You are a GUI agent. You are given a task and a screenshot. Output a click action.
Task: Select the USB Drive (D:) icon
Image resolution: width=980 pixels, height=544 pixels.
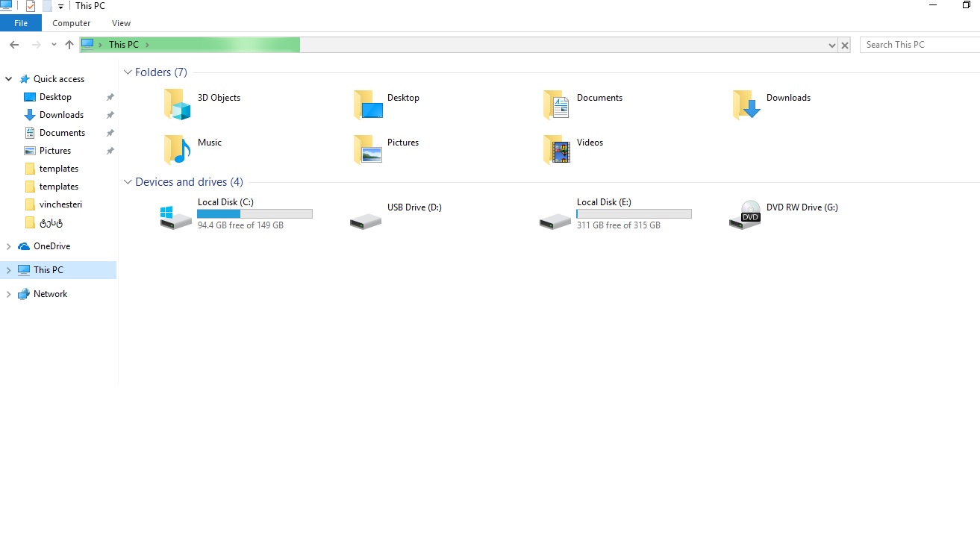point(366,220)
